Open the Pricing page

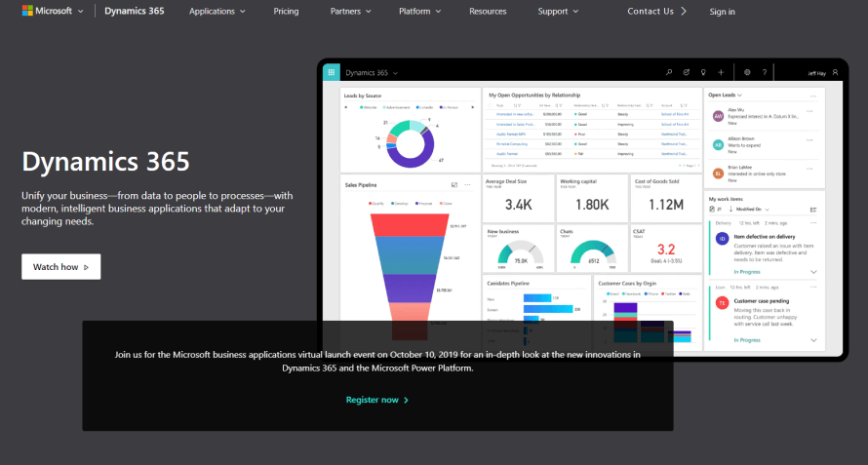pyautogui.click(x=286, y=11)
